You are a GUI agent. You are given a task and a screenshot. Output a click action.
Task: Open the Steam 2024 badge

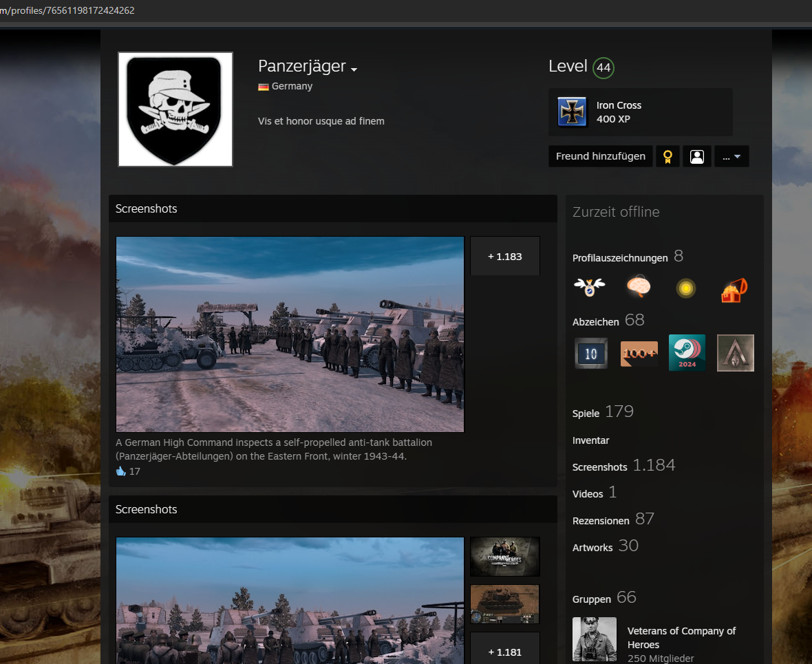click(x=687, y=353)
